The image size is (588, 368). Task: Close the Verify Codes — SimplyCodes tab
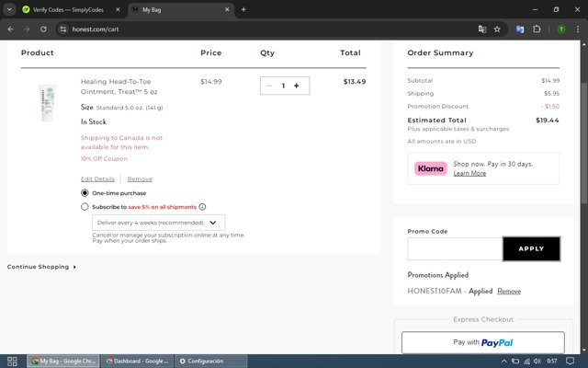point(118,9)
